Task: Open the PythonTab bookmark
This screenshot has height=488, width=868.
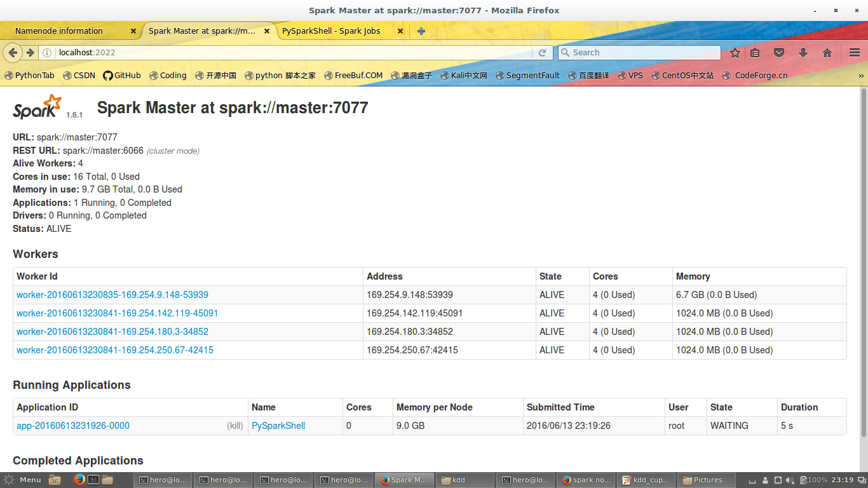Action: (29, 75)
